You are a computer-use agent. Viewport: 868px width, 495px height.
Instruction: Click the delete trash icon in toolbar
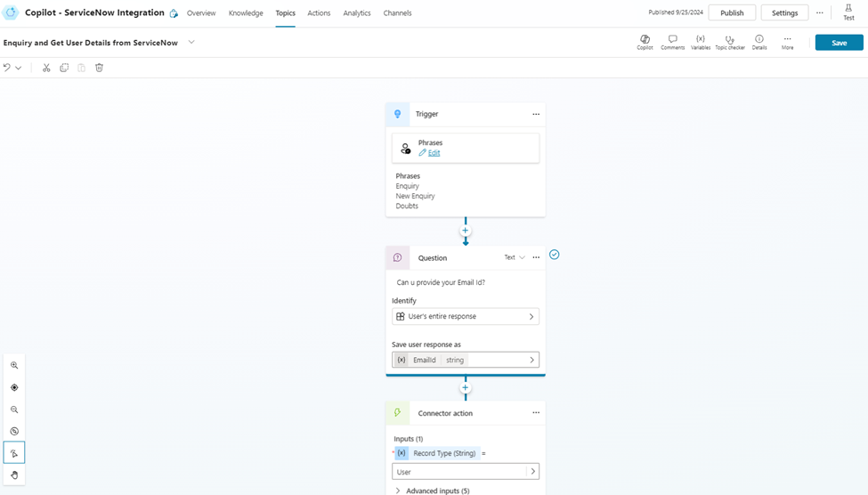pyautogui.click(x=100, y=68)
